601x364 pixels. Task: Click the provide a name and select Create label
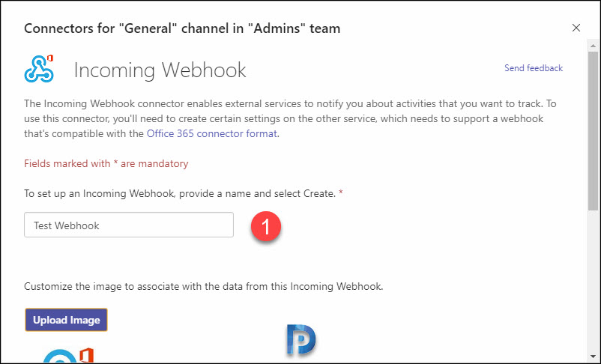click(183, 193)
